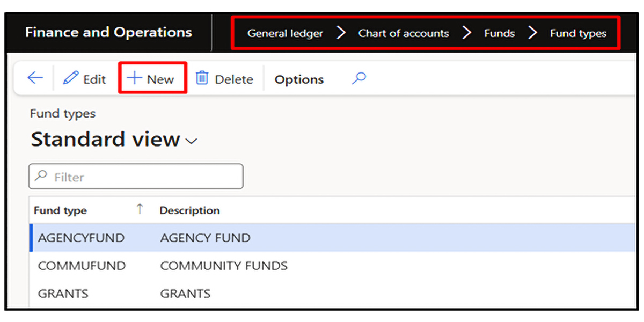Collapse the view selector chevron
Image resolution: width=644 pixels, height=322 pixels.
pos(191,141)
